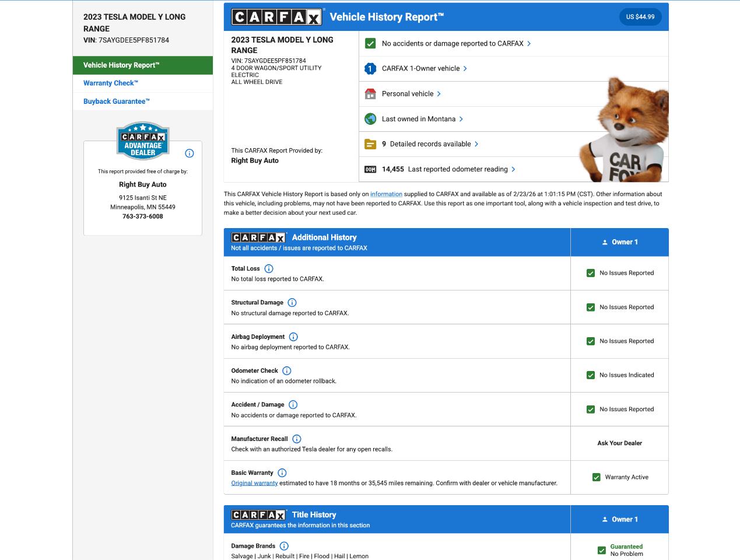The width and height of the screenshot is (740, 560).
Task: Open Airbag Deployment info icon
Action: [x=293, y=337]
